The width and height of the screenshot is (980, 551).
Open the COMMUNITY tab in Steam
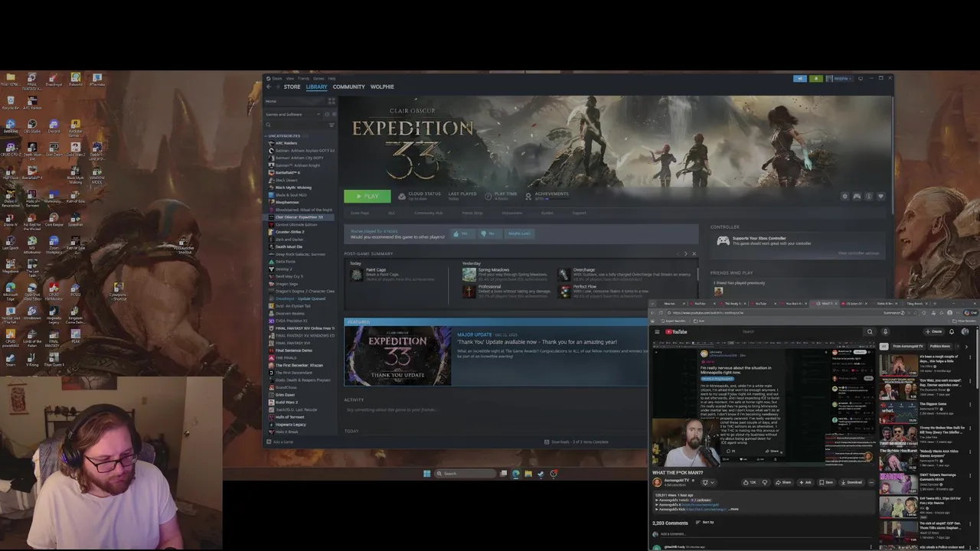[x=348, y=86]
